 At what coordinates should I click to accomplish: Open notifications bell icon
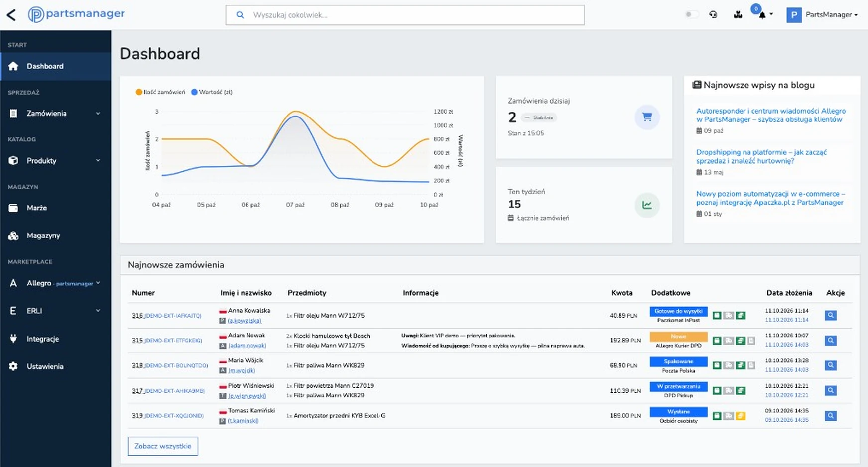click(x=762, y=15)
